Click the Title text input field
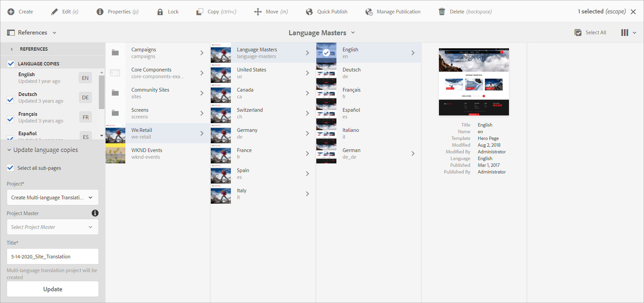 point(53,256)
